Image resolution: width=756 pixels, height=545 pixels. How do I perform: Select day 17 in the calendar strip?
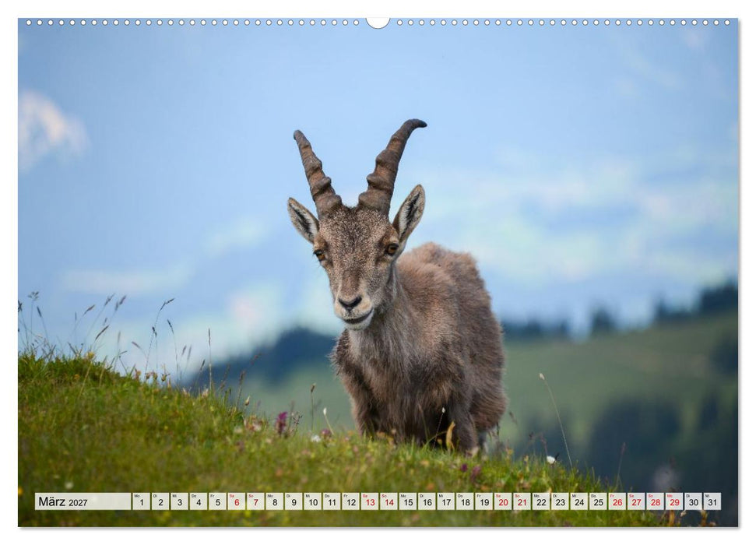(446, 501)
